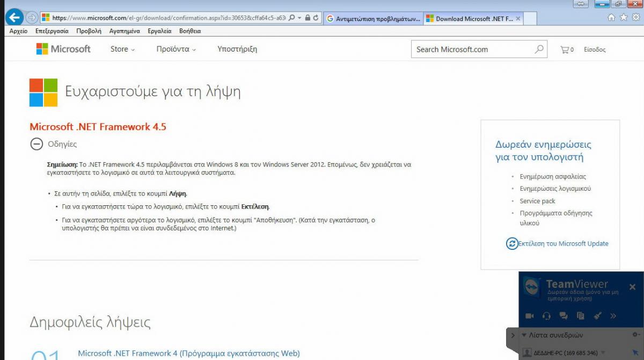The height and width of the screenshot is (360, 644).
Task: Click the Δημοφιλείς λήψεις heading
Action: [x=90, y=322]
